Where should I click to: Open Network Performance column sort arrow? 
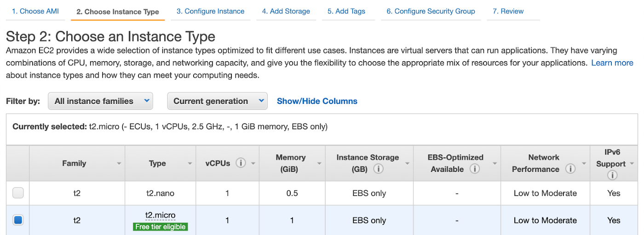[x=584, y=164]
